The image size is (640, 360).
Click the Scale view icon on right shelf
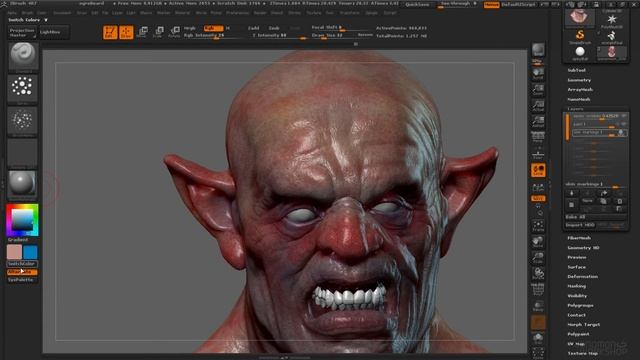[538, 258]
